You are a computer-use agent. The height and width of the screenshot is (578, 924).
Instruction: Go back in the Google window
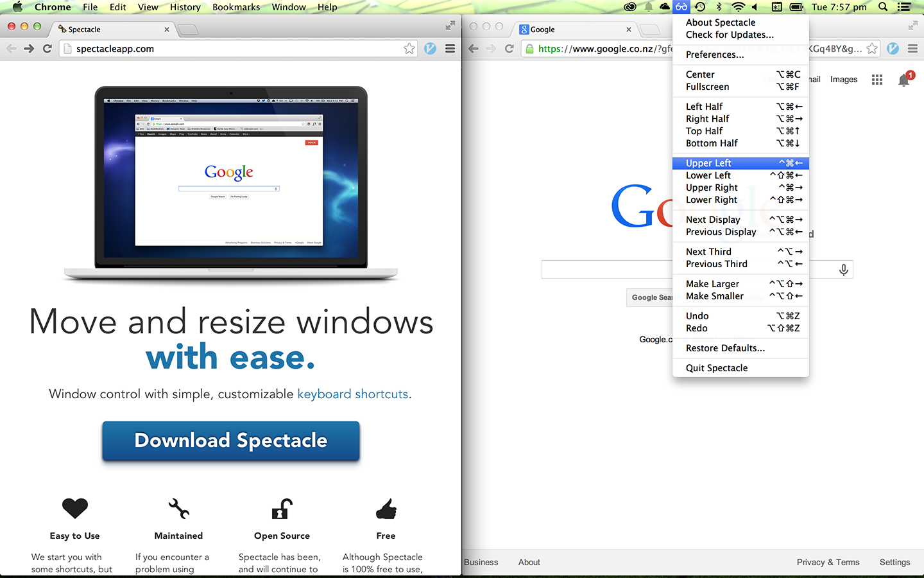tap(473, 49)
